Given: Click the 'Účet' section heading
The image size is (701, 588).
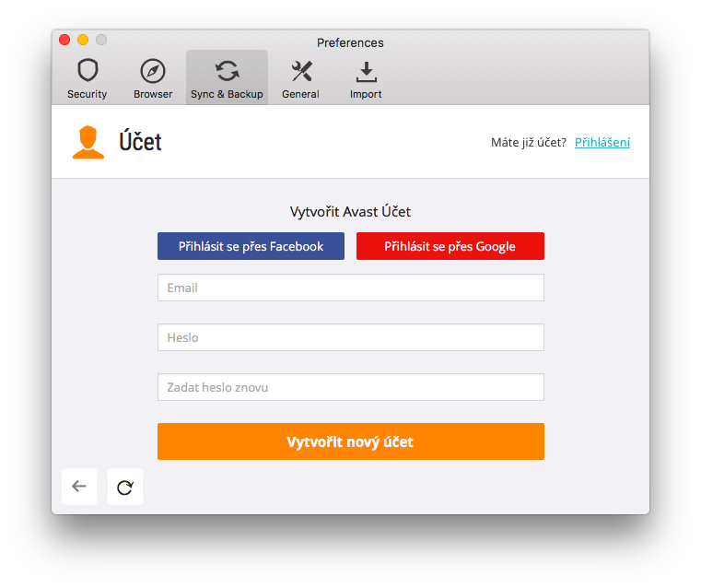Looking at the screenshot, I should click(140, 142).
